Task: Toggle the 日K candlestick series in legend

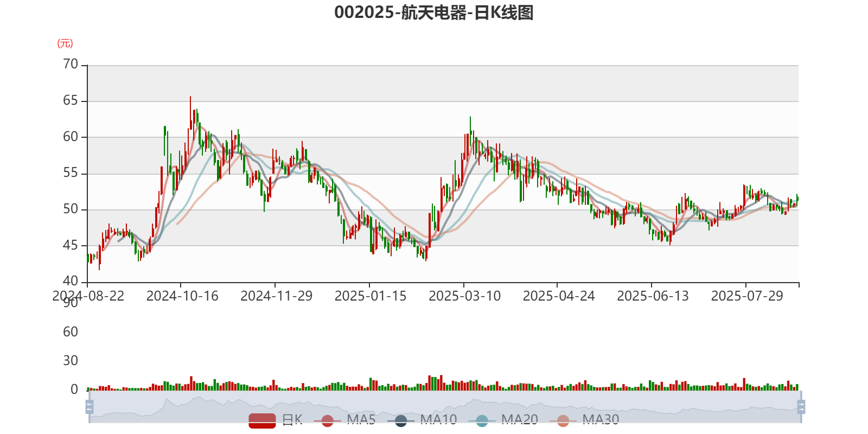Action: [x=276, y=420]
